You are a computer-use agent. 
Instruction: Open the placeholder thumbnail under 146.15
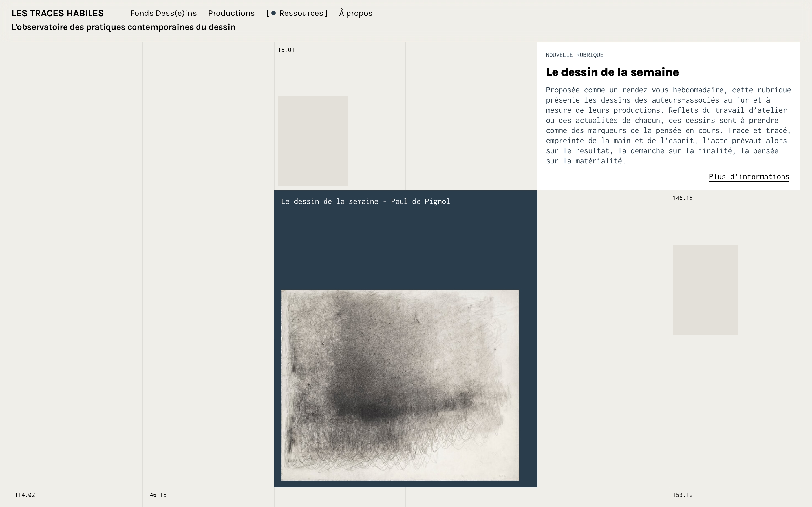[x=705, y=290]
